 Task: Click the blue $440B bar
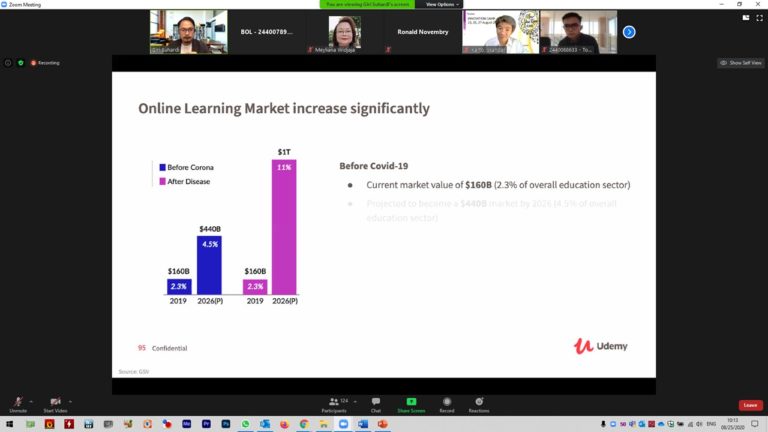pyautogui.click(x=209, y=265)
